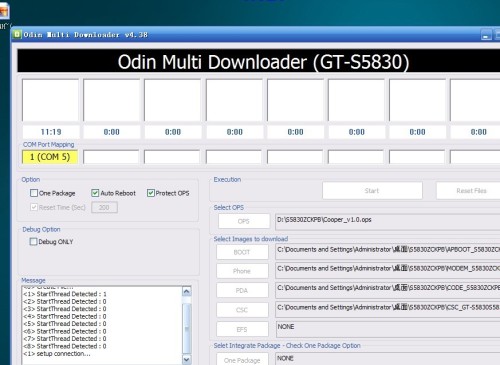The height and width of the screenshot is (365, 500).
Task: Click the Message log scrollbar thumb
Action: (x=187, y=328)
